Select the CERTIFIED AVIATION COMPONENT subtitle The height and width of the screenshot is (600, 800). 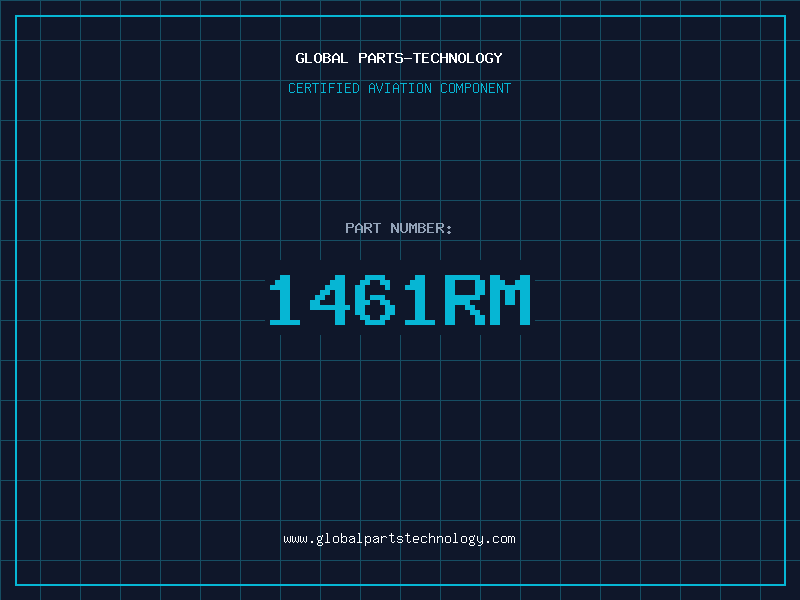[399, 88]
